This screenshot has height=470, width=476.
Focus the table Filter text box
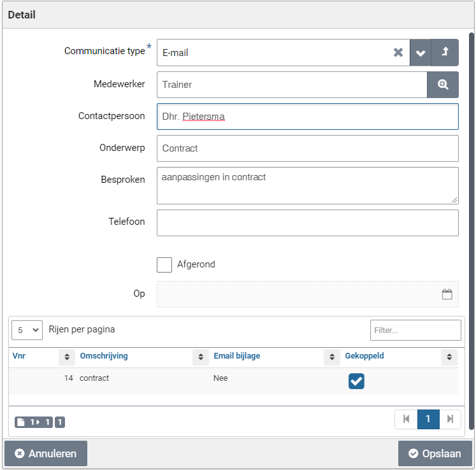(x=415, y=331)
